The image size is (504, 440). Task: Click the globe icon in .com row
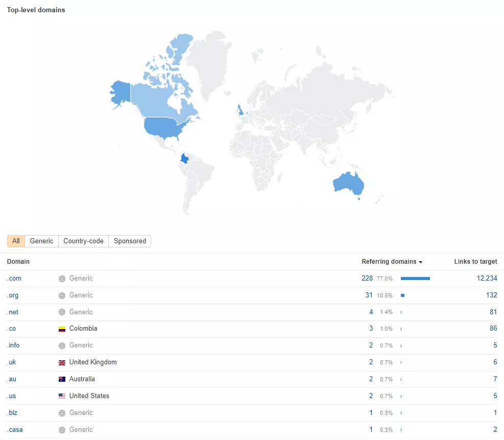(x=62, y=279)
